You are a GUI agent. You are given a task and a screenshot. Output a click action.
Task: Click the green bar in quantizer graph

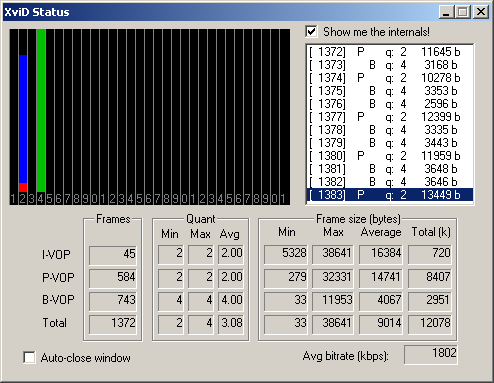point(41,110)
